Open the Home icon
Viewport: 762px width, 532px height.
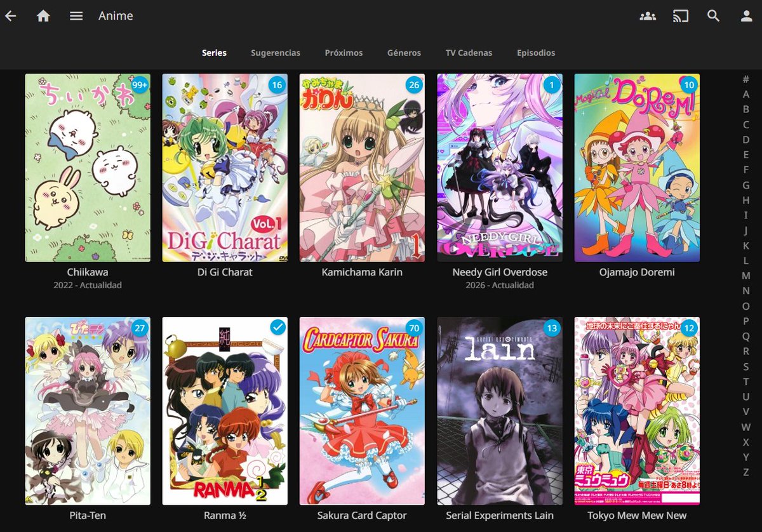[43, 16]
